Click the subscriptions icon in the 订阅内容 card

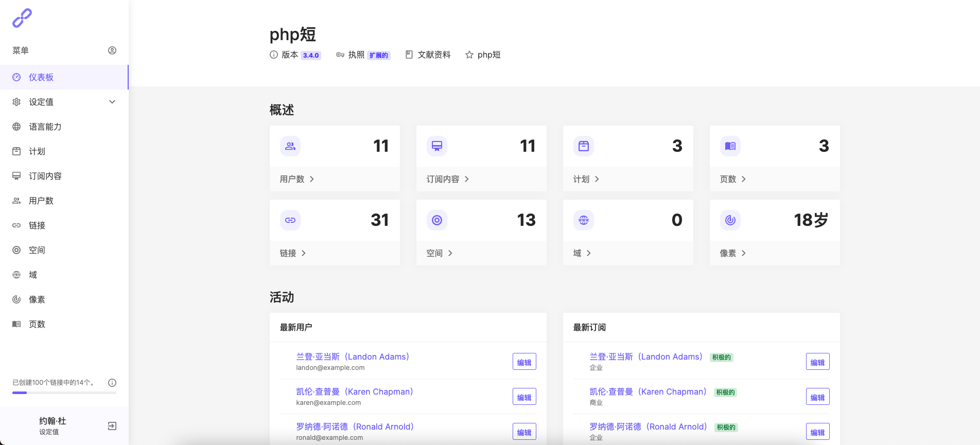[437, 146]
